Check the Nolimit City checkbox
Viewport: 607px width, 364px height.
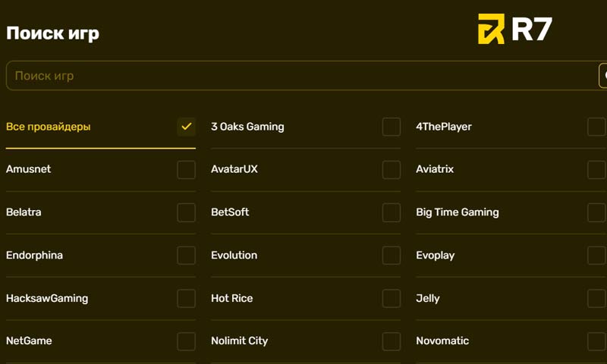pos(392,341)
